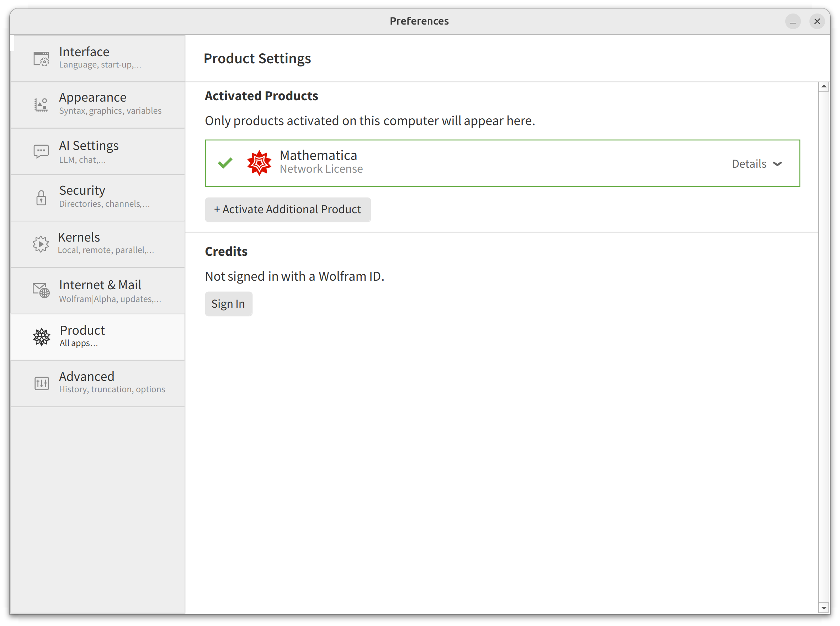Click the Product spikey icon in sidebar
The width and height of the screenshot is (840, 626).
(x=41, y=337)
